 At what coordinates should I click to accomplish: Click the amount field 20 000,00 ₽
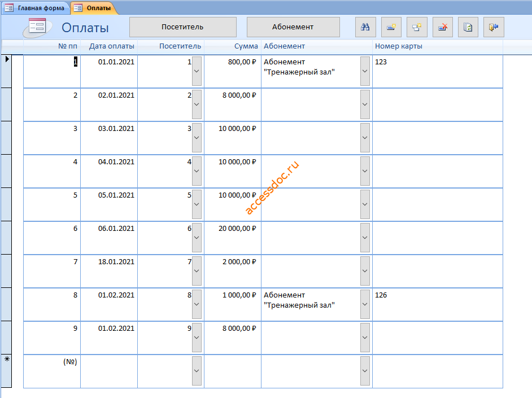click(233, 238)
